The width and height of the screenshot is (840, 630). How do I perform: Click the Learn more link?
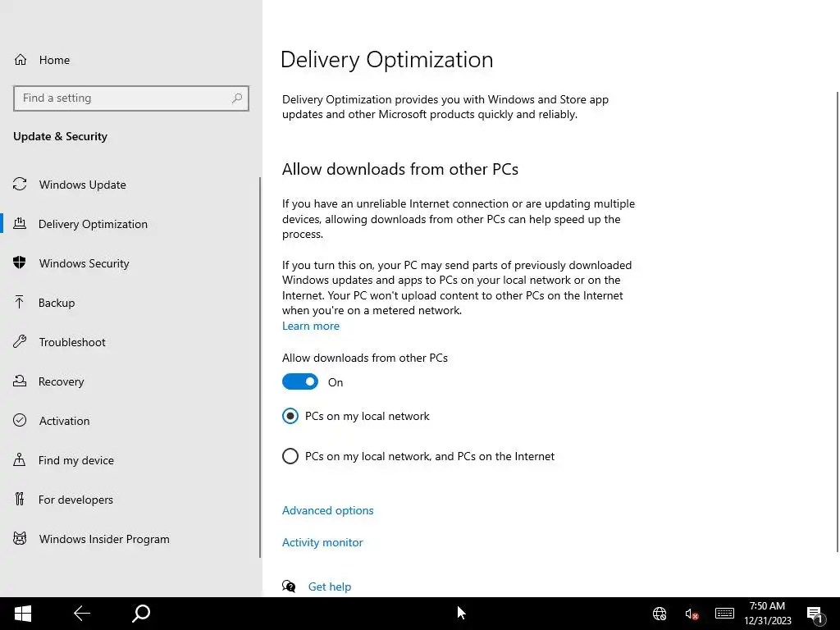[311, 326]
